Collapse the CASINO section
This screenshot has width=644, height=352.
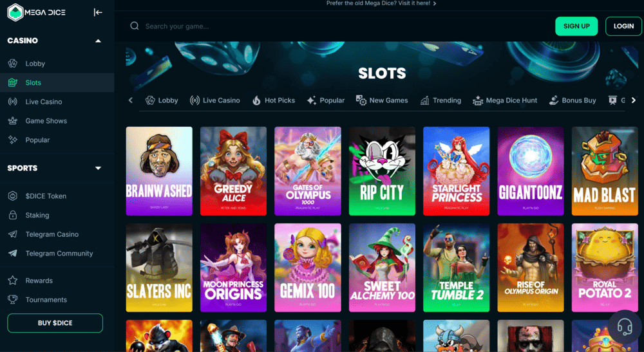(98, 41)
